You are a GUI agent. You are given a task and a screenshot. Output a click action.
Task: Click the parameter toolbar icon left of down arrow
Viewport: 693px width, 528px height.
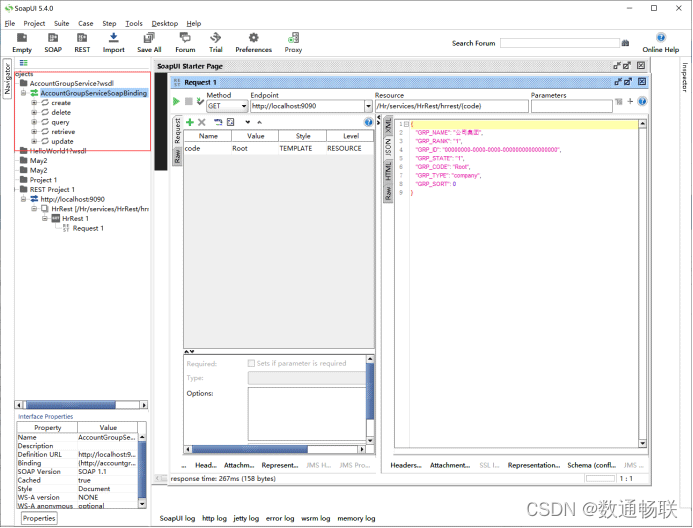(x=230, y=122)
